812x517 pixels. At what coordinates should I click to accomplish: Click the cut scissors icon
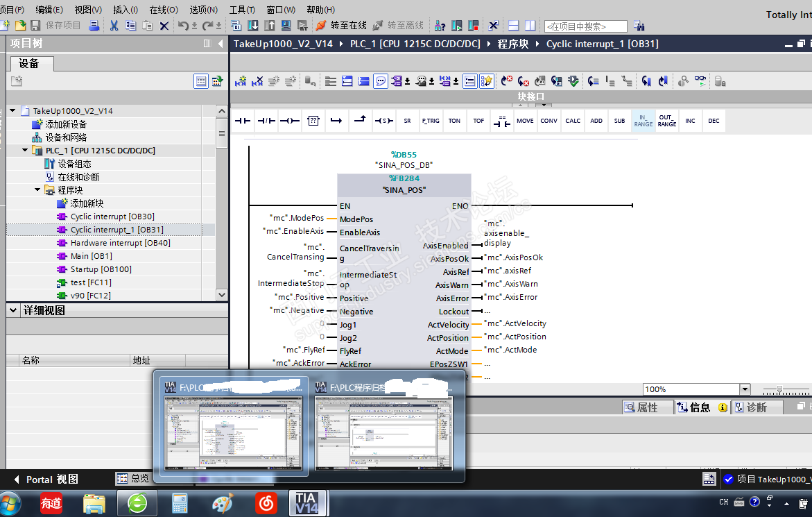coord(114,26)
